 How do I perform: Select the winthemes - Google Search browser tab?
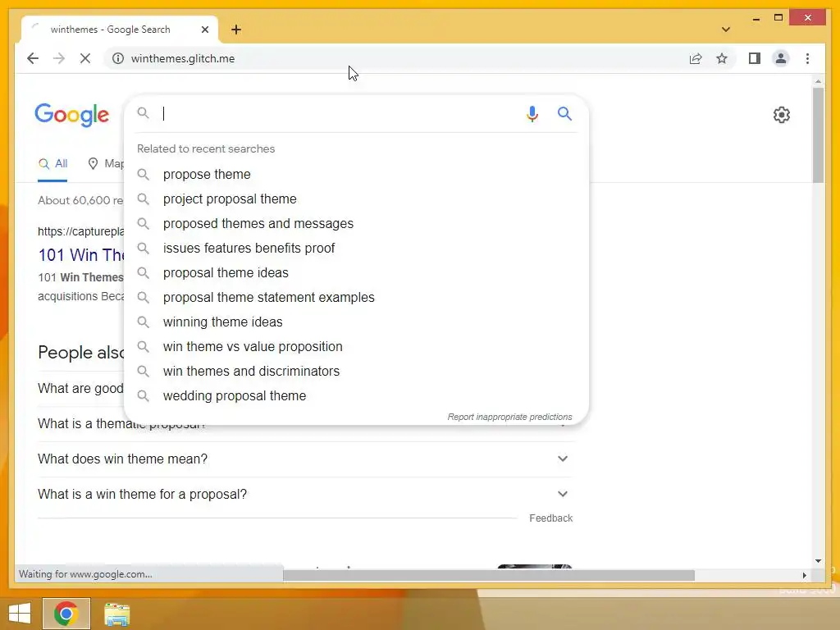click(x=119, y=30)
